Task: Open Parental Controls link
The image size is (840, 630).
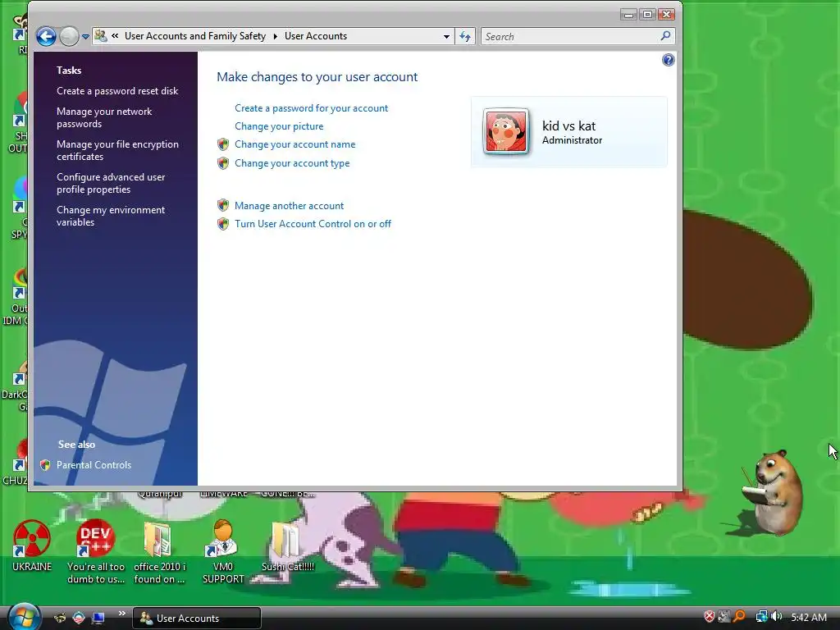Action: pos(94,465)
